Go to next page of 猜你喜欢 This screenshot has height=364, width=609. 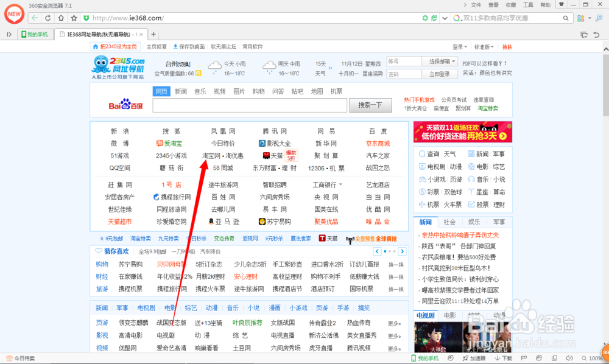[403, 251]
